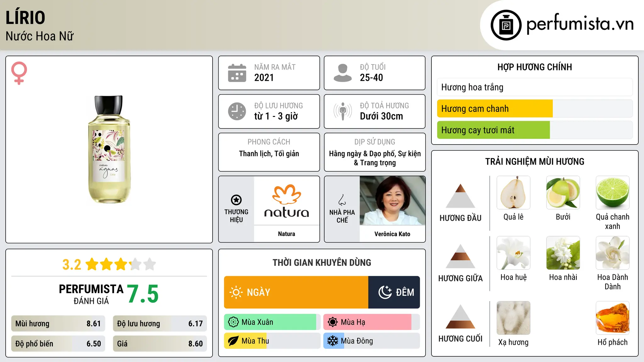Click the calendar icon beside Năm ra mắt
644x362 pixels.
point(237,73)
